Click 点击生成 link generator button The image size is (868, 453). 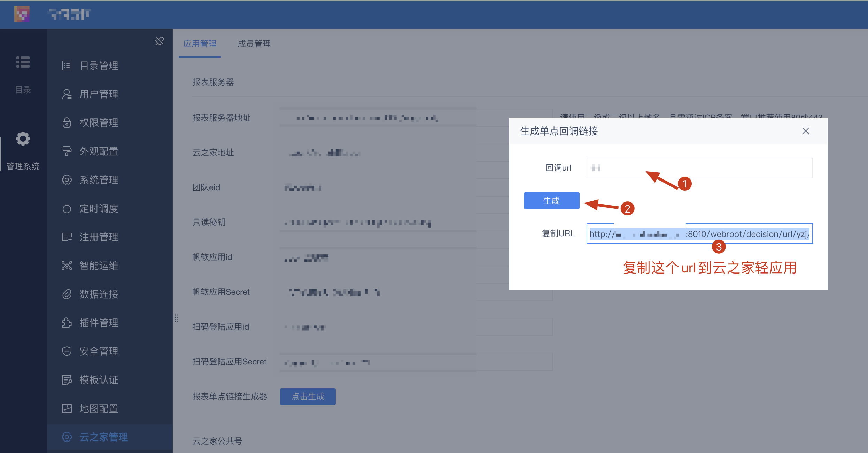click(308, 397)
